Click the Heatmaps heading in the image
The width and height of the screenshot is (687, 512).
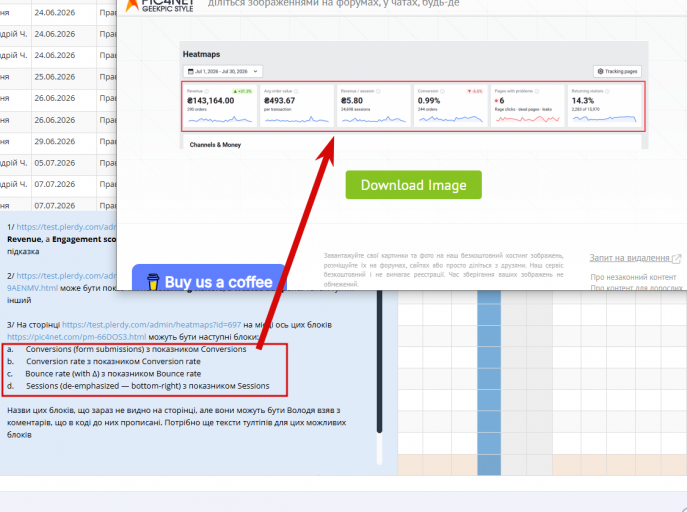click(x=202, y=54)
